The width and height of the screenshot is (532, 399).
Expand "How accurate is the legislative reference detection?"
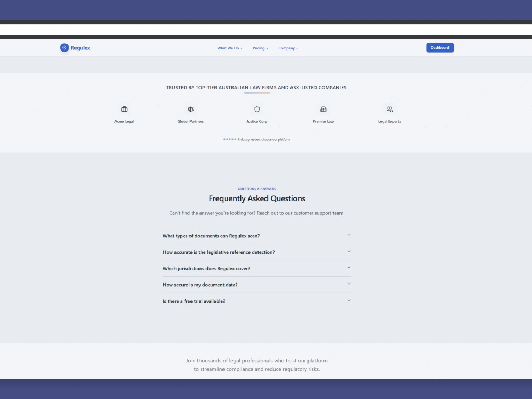coord(257,252)
